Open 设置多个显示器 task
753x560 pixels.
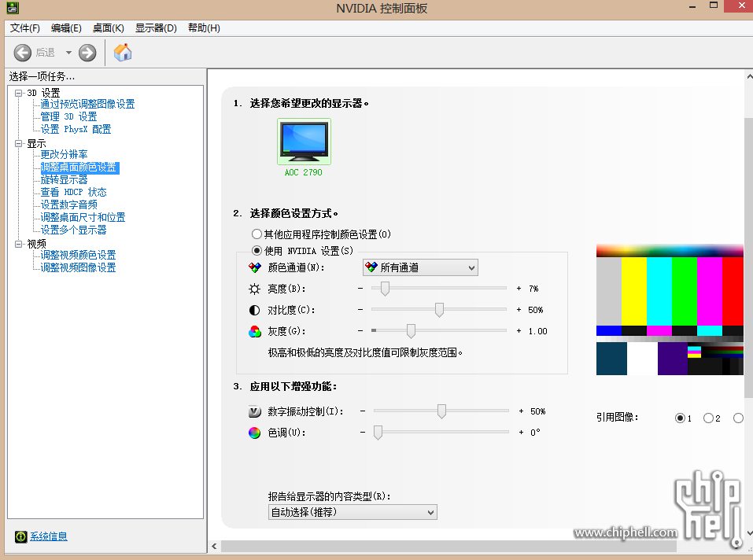pyautogui.click(x=73, y=230)
